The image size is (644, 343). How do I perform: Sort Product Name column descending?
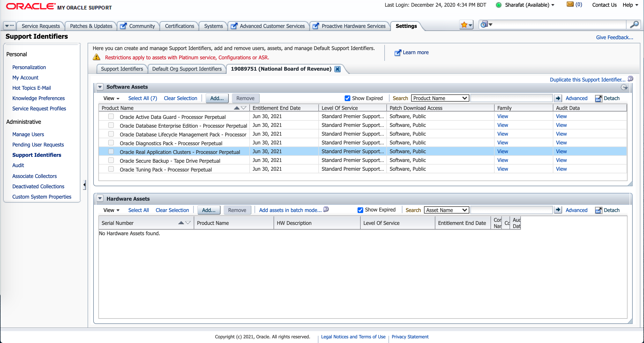pos(244,108)
